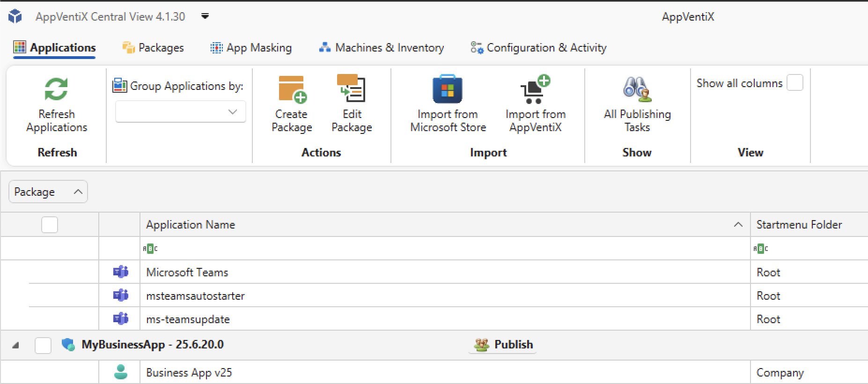
Task: Open the title bar dropdown arrow
Action: tap(205, 16)
